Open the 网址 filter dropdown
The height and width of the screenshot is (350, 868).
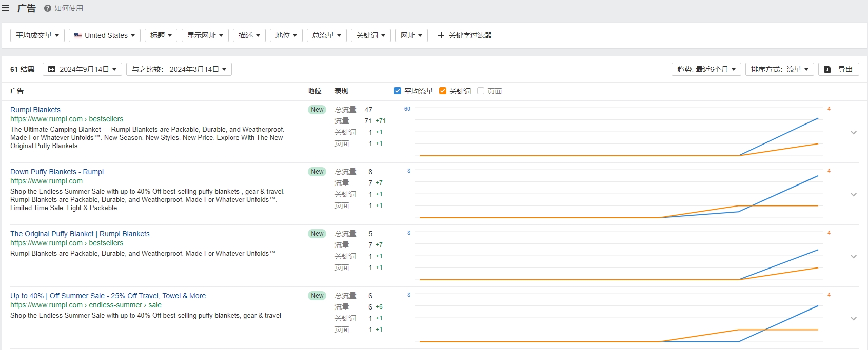pyautogui.click(x=411, y=35)
